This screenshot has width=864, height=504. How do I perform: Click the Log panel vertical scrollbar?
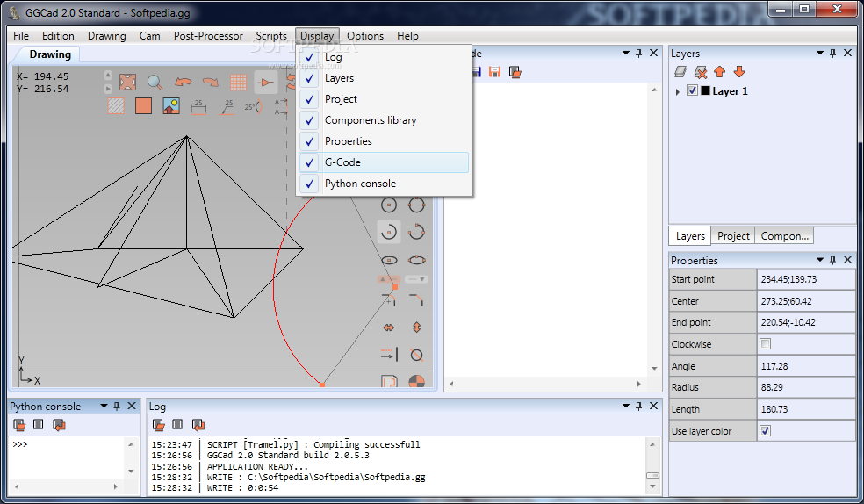652,464
